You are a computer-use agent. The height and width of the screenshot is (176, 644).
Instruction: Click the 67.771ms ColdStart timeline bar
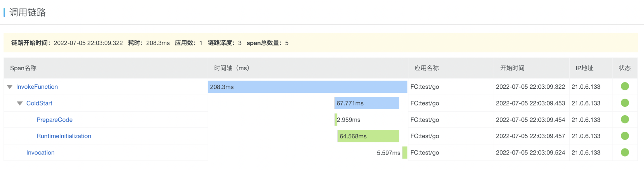tap(367, 103)
